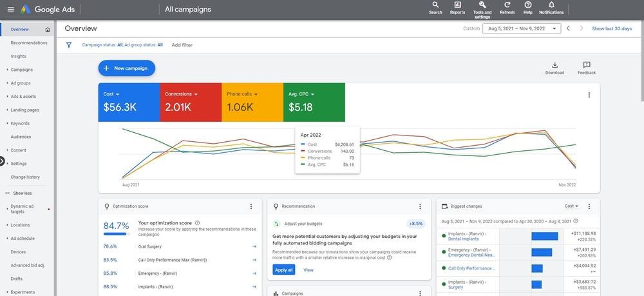Open the Phone calls metric dropdown
Image resolution: width=644 pixels, height=296 pixels.
click(x=242, y=94)
